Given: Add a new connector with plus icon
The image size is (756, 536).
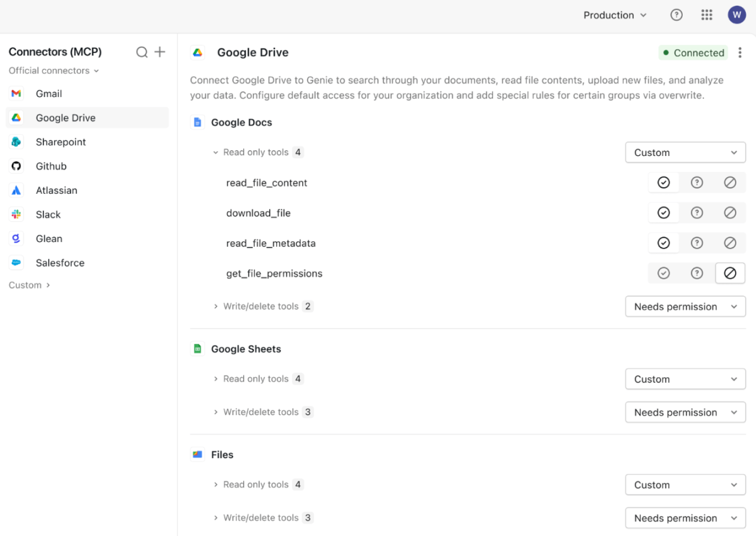Looking at the screenshot, I should 160,52.
